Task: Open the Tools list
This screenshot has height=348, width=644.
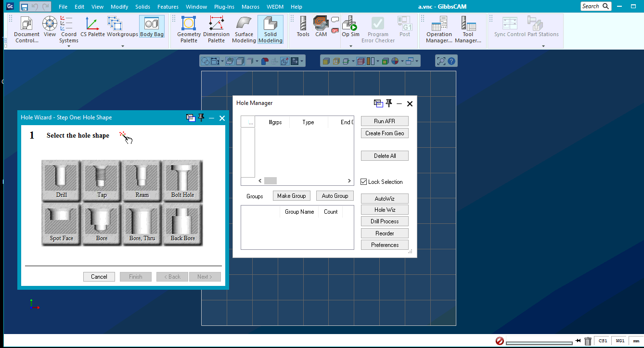Action: (x=303, y=27)
